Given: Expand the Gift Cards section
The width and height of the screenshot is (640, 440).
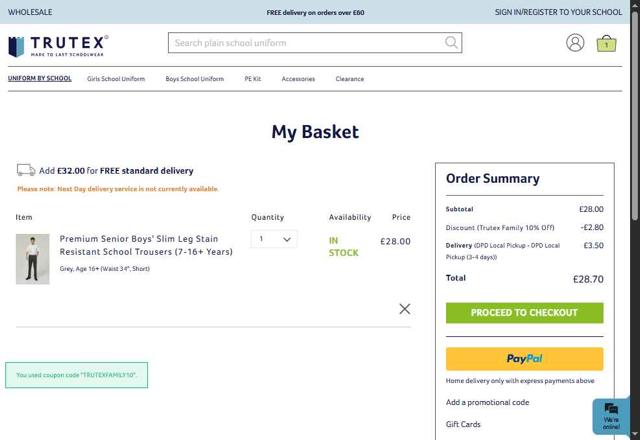Looking at the screenshot, I should (x=463, y=424).
